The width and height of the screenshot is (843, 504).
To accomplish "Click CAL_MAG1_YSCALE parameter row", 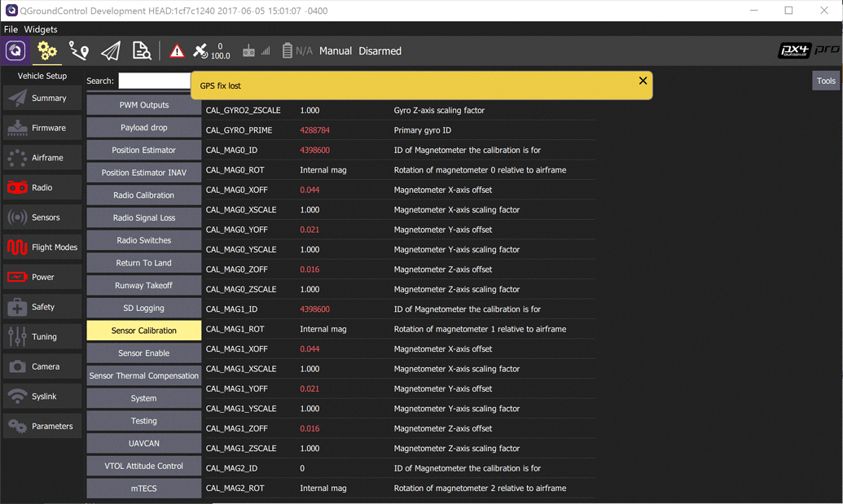I will (399, 409).
